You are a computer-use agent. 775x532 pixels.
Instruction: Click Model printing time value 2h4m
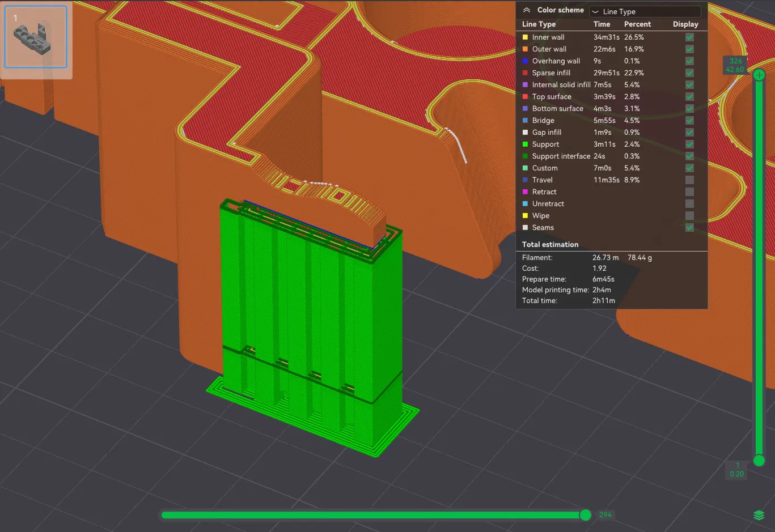(x=602, y=290)
